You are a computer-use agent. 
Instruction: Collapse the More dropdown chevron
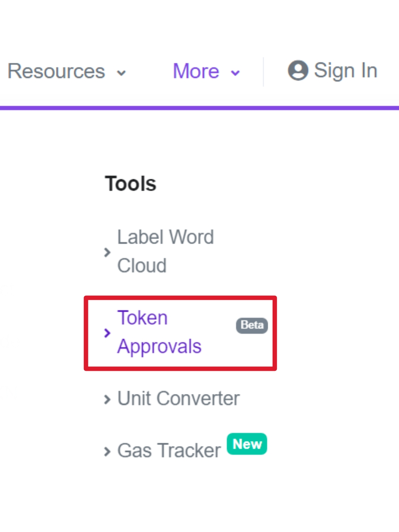point(235,73)
